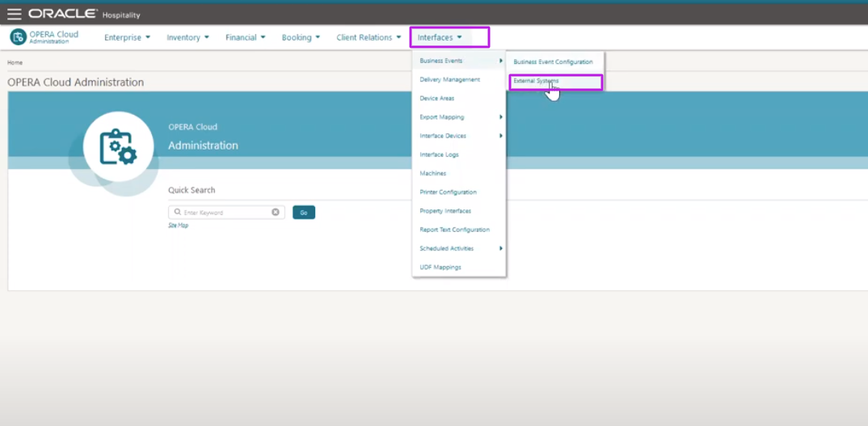
Task: Open the Inventory dropdown menu
Action: coord(188,38)
